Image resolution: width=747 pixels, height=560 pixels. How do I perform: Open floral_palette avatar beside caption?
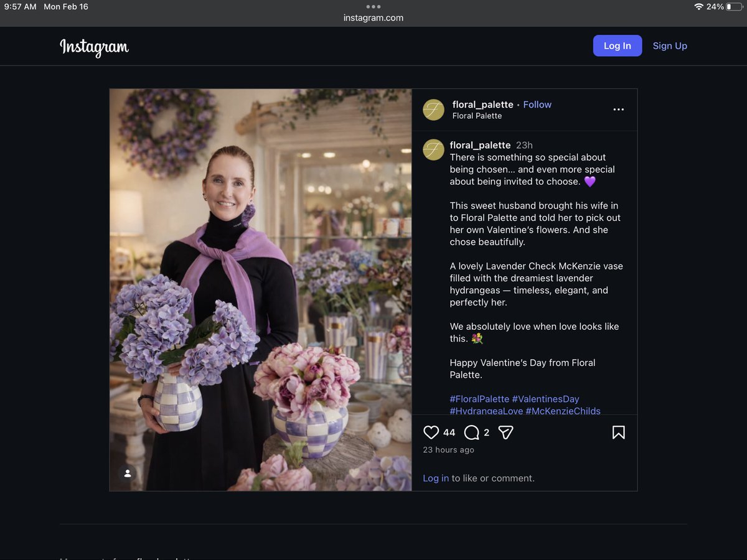pyautogui.click(x=433, y=150)
